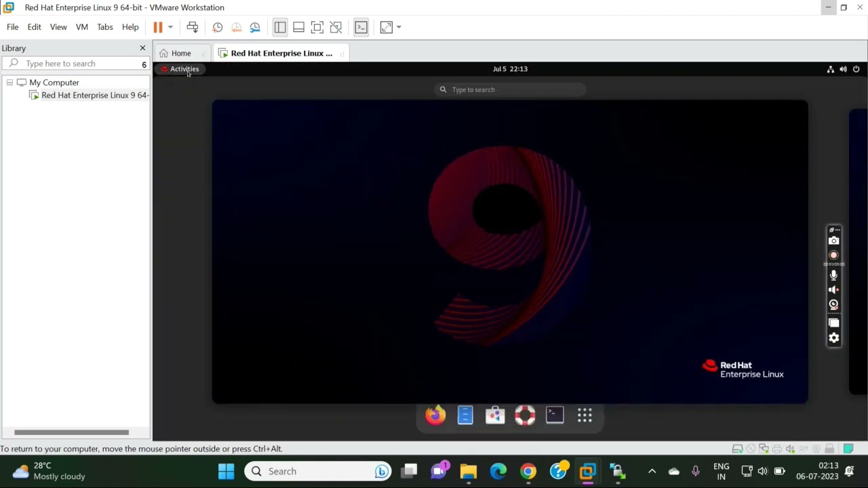Select Red Hat Enterprise Linux 9 library entry

pos(94,96)
